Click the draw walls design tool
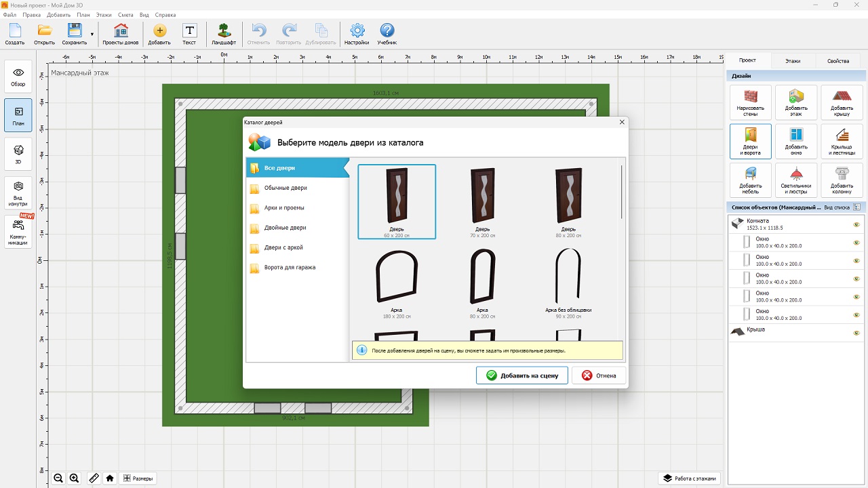Image resolution: width=868 pixels, height=488 pixels. coord(751,102)
